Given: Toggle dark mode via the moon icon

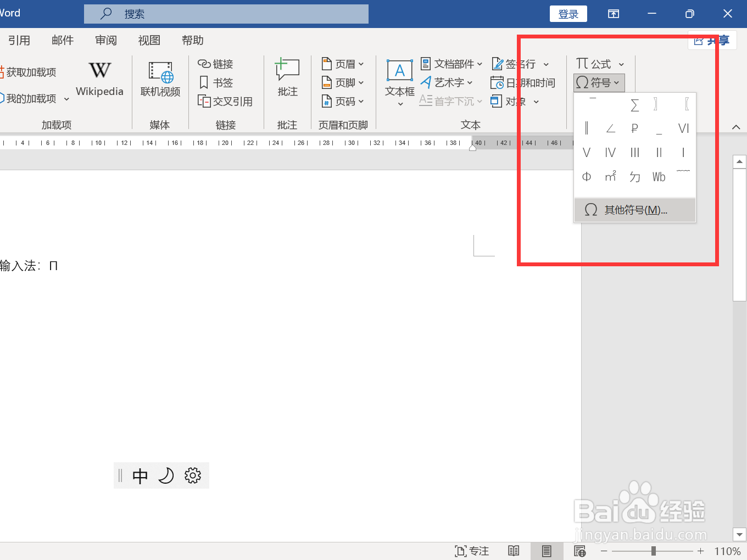Looking at the screenshot, I should tap(166, 475).
